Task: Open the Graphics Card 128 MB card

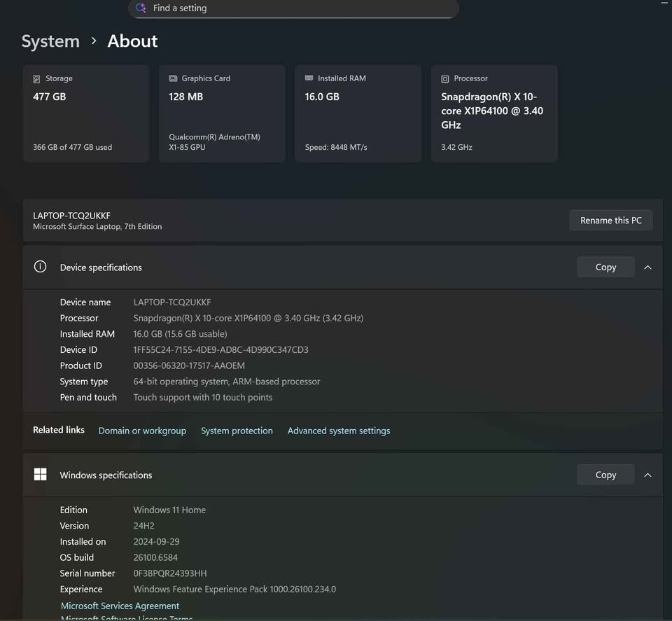Action: (x=222, y=113)
